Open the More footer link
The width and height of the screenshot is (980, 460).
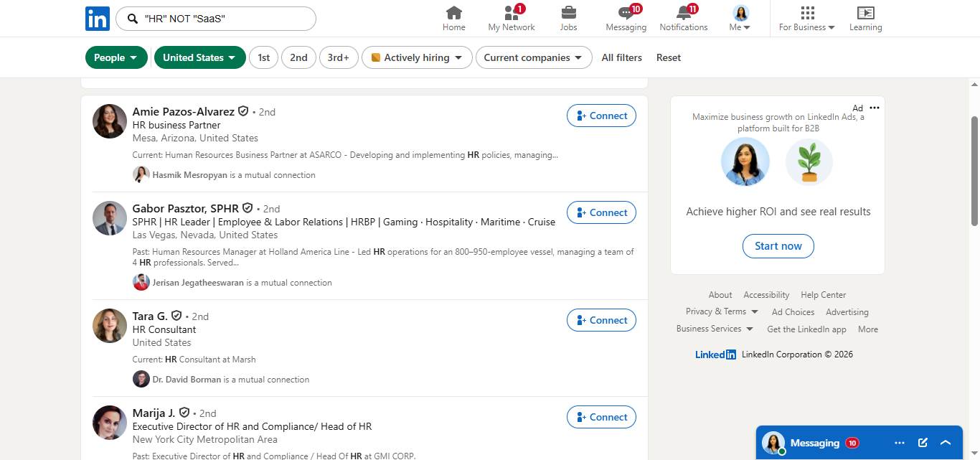coord(867,329)
